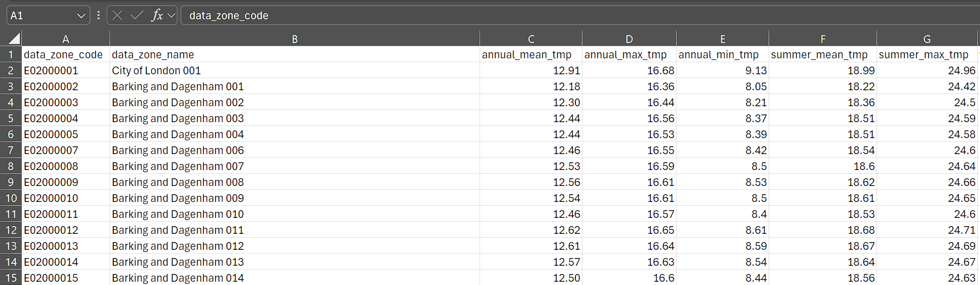Screen dimensions: 980x285
Task: Select row 8 header
Action: pos(10,166)
